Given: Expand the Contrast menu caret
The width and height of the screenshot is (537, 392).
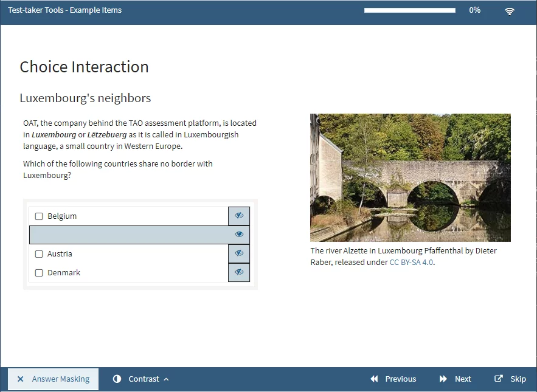Looking at the screenshot, I should (166, 379).
